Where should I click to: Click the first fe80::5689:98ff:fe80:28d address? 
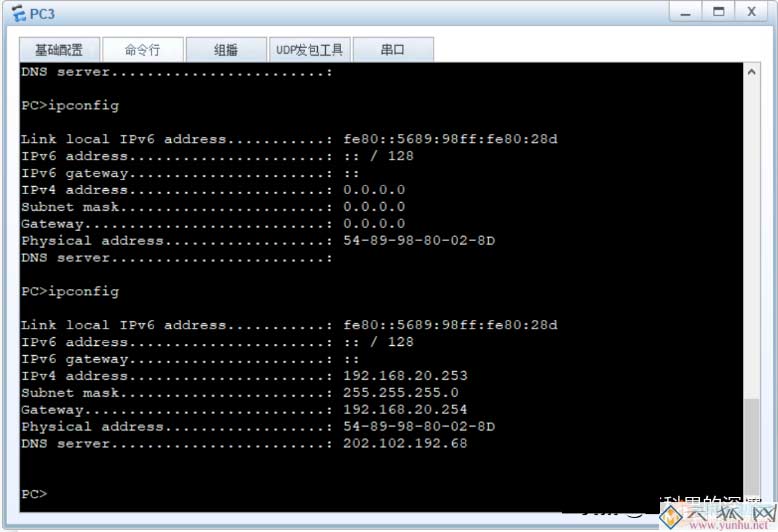coord(450,139)
